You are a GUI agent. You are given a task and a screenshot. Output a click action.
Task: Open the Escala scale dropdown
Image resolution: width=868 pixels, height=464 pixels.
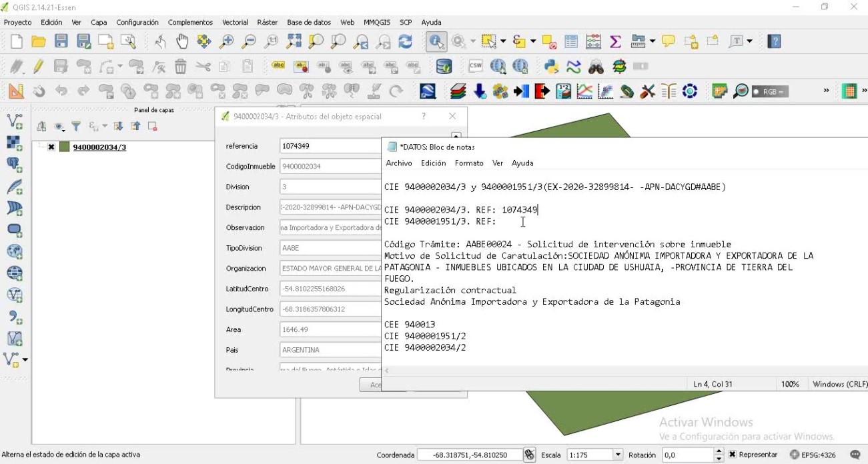click(x=618, y=455)
